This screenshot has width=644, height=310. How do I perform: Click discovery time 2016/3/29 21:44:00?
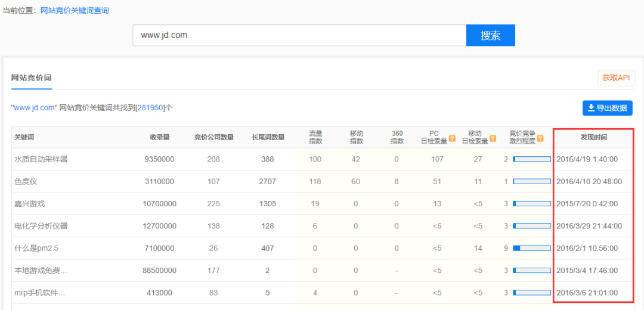coord(589,226)
